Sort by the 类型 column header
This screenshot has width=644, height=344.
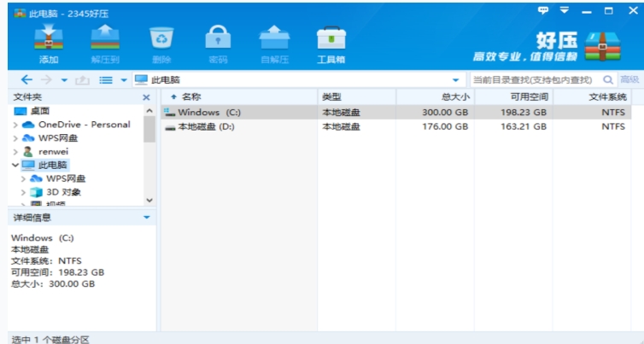pyautogui.click(x=356, y=96)
